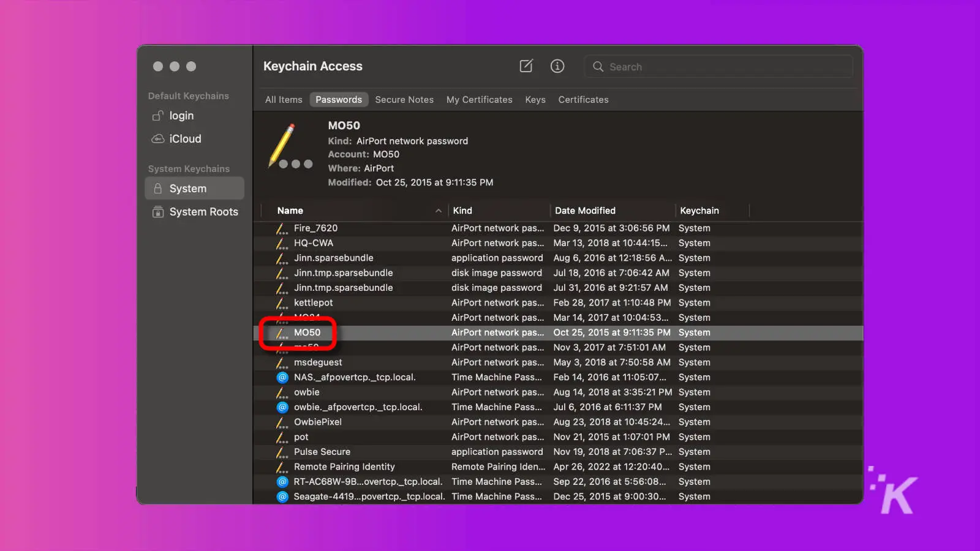Select the Pulse Secure entry name

coord(322,452)
